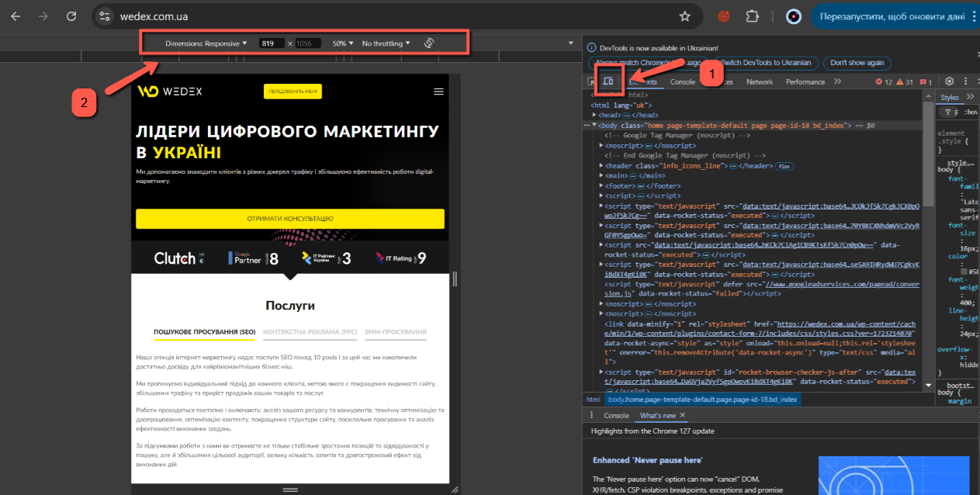Image resolution: width=980 pixels, height=495 pixels.
Task: Select the ПОШУКОВЕ ПРОСУВАННЯ (SEO) tab on the page
Action: 205,332
